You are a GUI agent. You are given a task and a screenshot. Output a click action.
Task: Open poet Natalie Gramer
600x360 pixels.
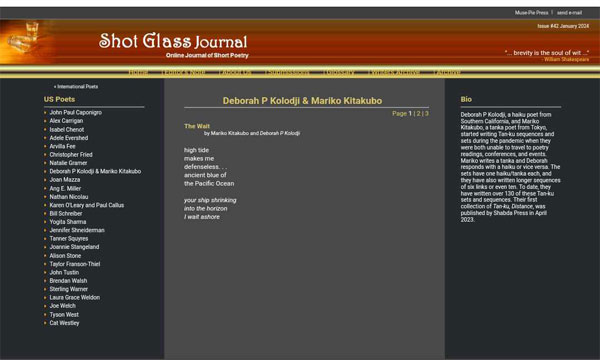68,163
